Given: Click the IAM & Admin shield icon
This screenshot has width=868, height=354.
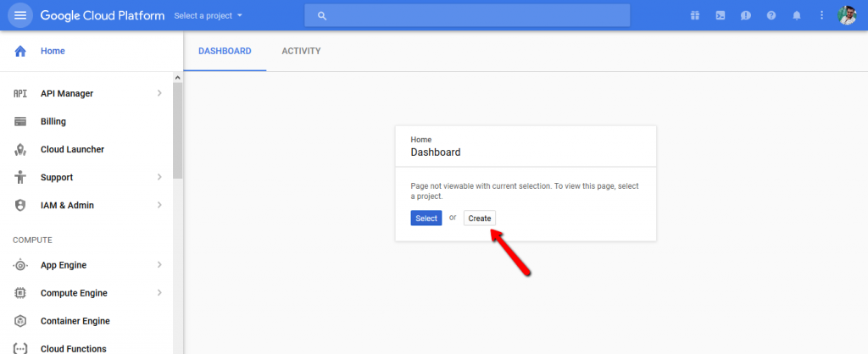Looking at the screenshot, I should point(20,205).
